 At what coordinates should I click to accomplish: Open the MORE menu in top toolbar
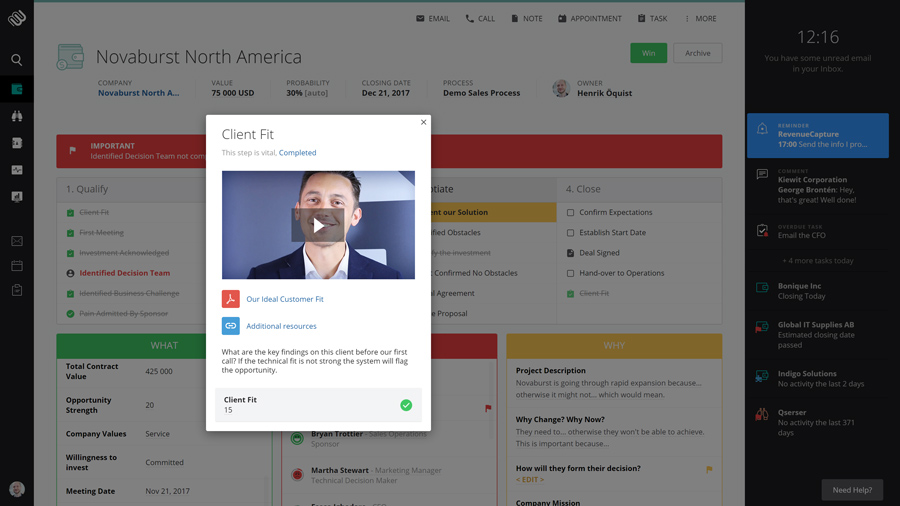(x=700, y=18)
